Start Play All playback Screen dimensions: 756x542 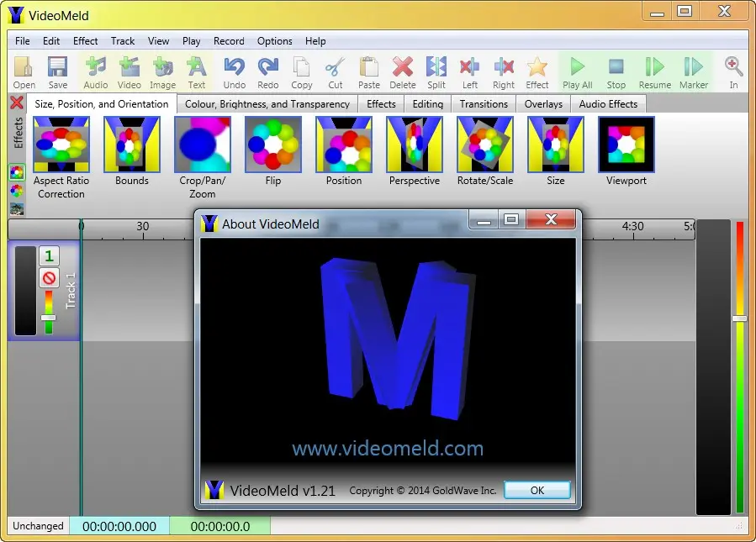577,72
